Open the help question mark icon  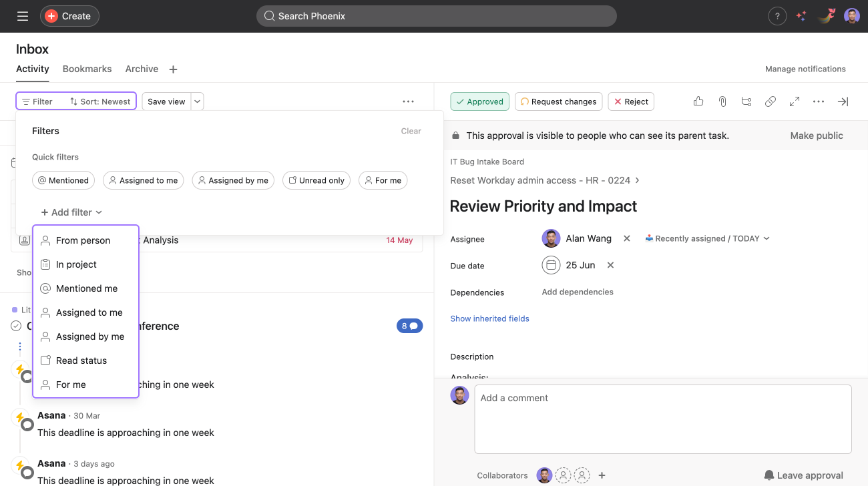[777, 16]
